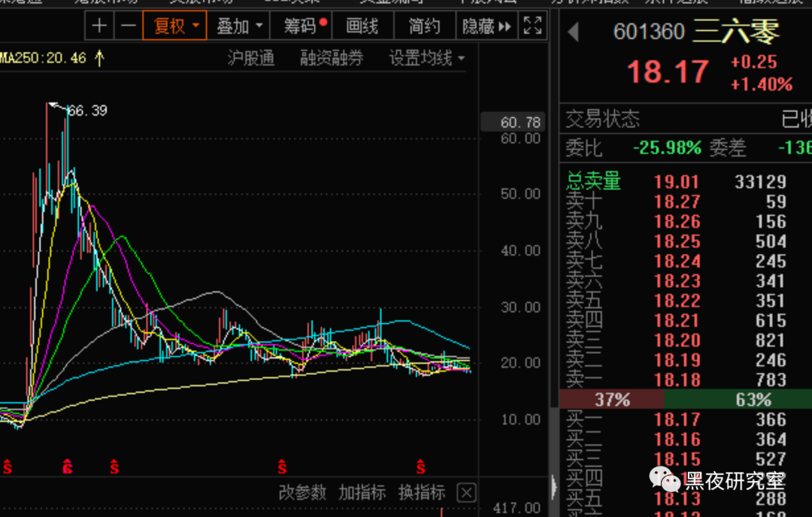Click the +1.40% change percentage
Viewport: 812px width, 517px height.
(x=761, y=84)
